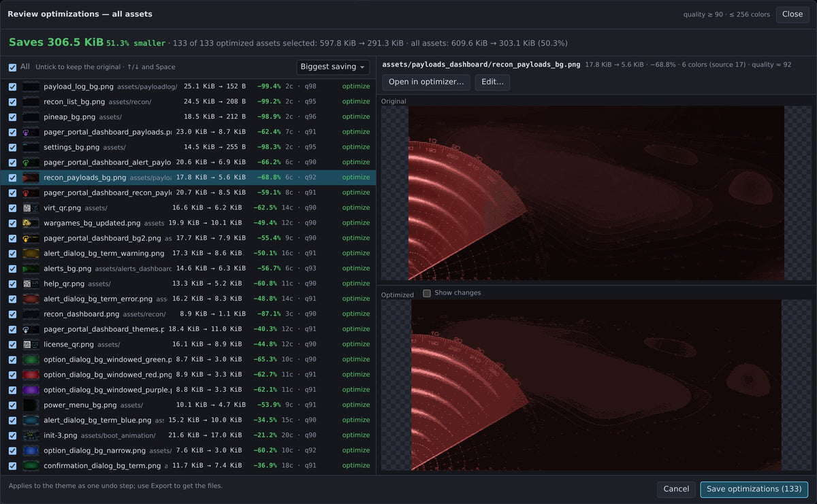This screenshot has height=504, width=817.
Task: Click the pager_portal_dashboard_payloads thumbnail
Action: point(31,132)
